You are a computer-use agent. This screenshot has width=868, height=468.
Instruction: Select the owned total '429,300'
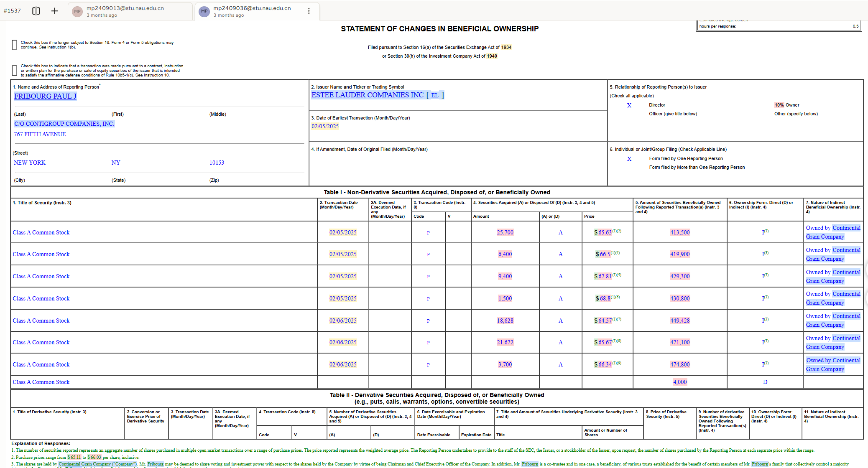point(680,276)
